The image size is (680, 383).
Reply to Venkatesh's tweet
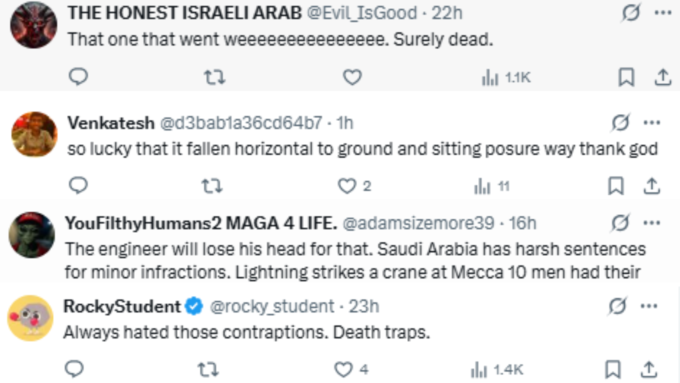click(78, 186)
